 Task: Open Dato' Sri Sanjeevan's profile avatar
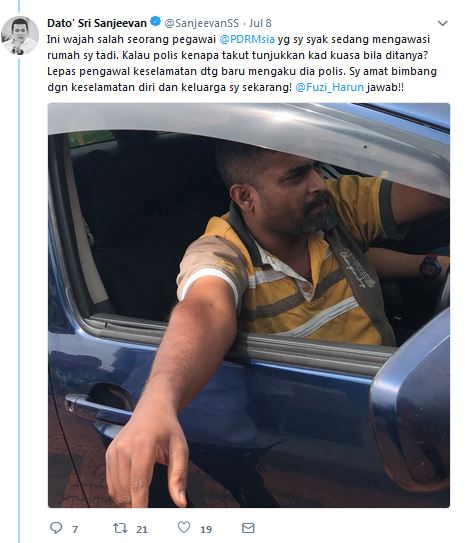20,35
